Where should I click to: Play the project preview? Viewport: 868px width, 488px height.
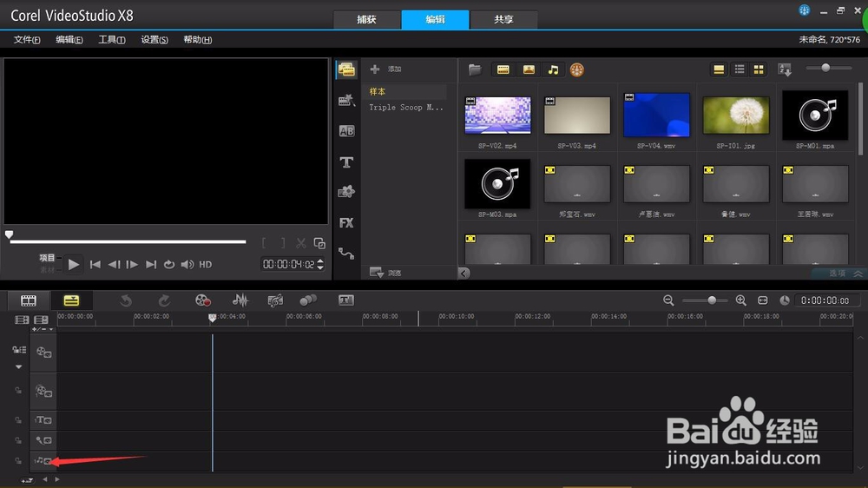tap(73, 265)
